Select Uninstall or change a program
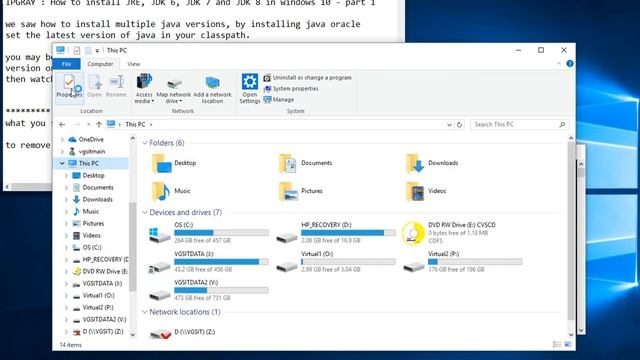This screenshot has height=360, width=640. 307,78
